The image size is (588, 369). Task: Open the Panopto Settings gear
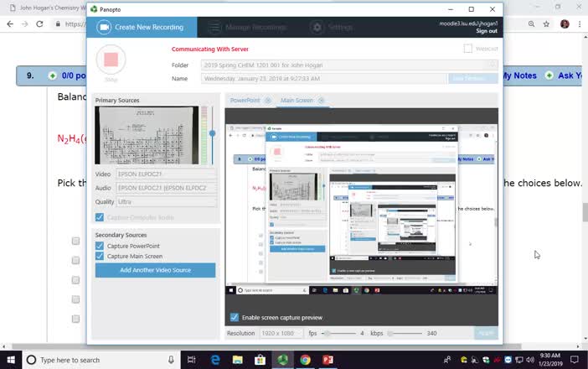317,27
